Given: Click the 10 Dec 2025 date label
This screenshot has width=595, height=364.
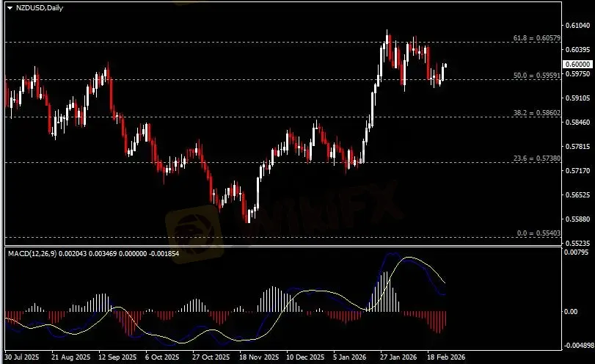Looking at the screenshot, I should tap(305, 357).
